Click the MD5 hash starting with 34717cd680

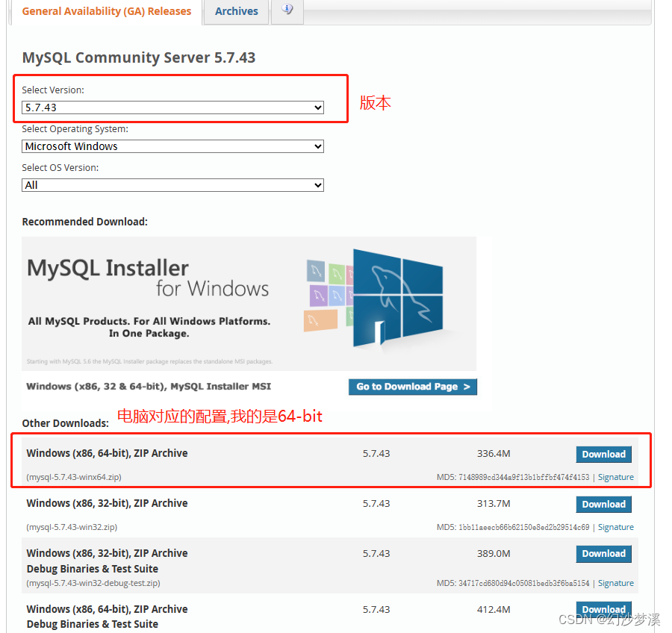pyautogui.click(x=523, y=583)
